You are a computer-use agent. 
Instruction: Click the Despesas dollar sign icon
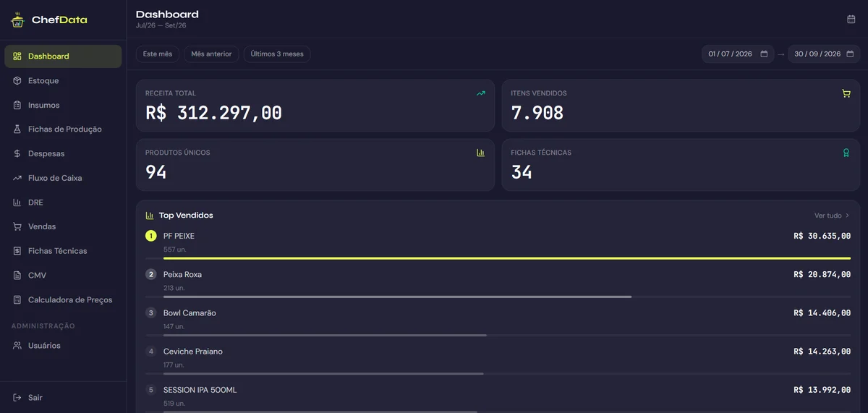pyautogui.click(x=17, y=154)
